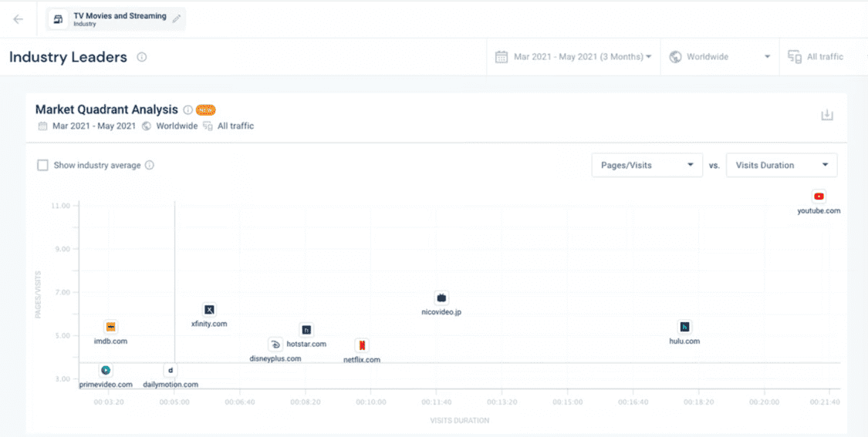The image size is (868, 437).
Task: Select the xfinity.com logo on chart
Action: click(209, 309)
